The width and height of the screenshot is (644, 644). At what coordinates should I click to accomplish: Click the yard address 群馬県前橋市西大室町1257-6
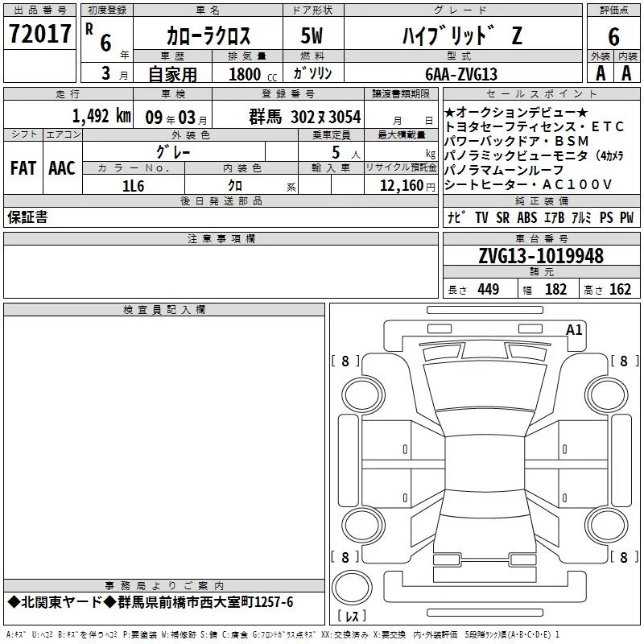click(205, 602)
